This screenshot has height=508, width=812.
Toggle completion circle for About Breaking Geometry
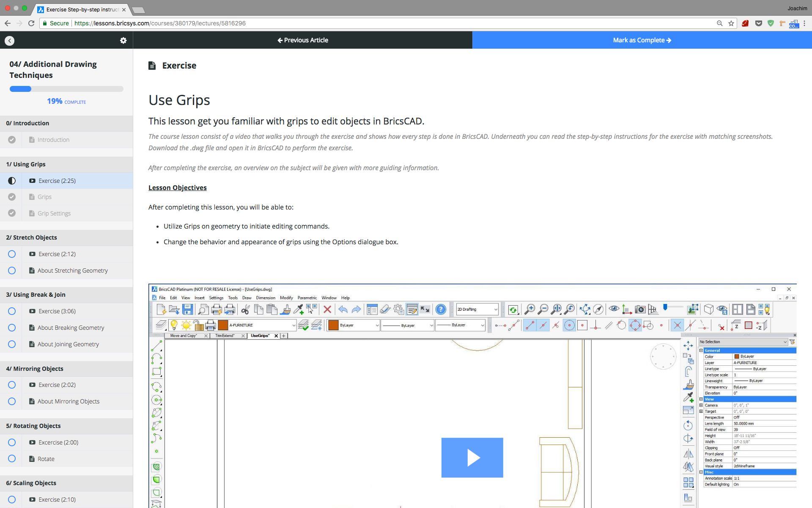(12, 328)
